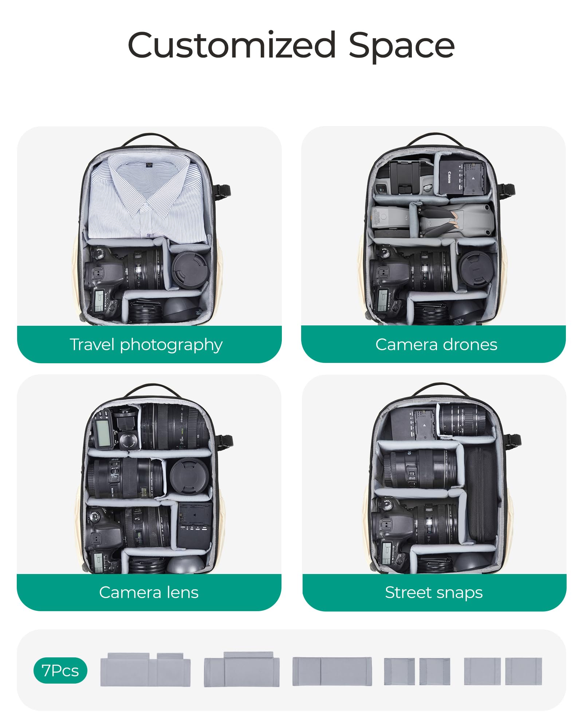
Task: Click the Customized Space heading
Action: 291,45
